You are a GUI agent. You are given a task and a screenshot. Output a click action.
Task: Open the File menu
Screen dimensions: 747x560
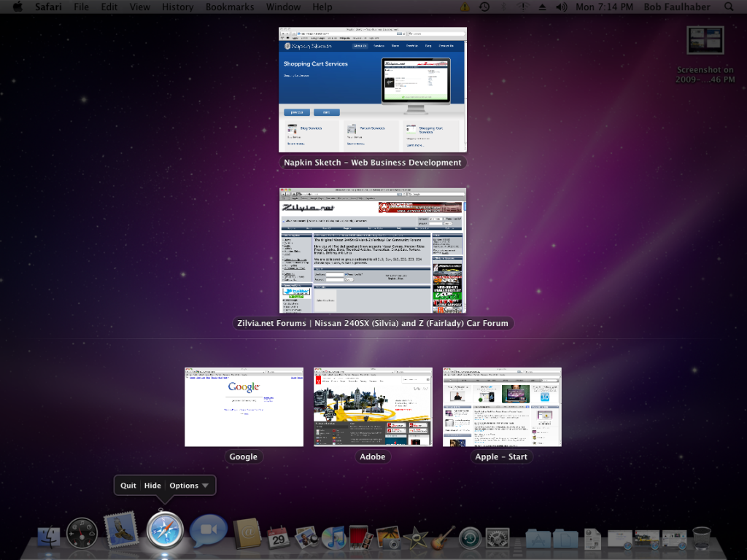pos(81,7)
